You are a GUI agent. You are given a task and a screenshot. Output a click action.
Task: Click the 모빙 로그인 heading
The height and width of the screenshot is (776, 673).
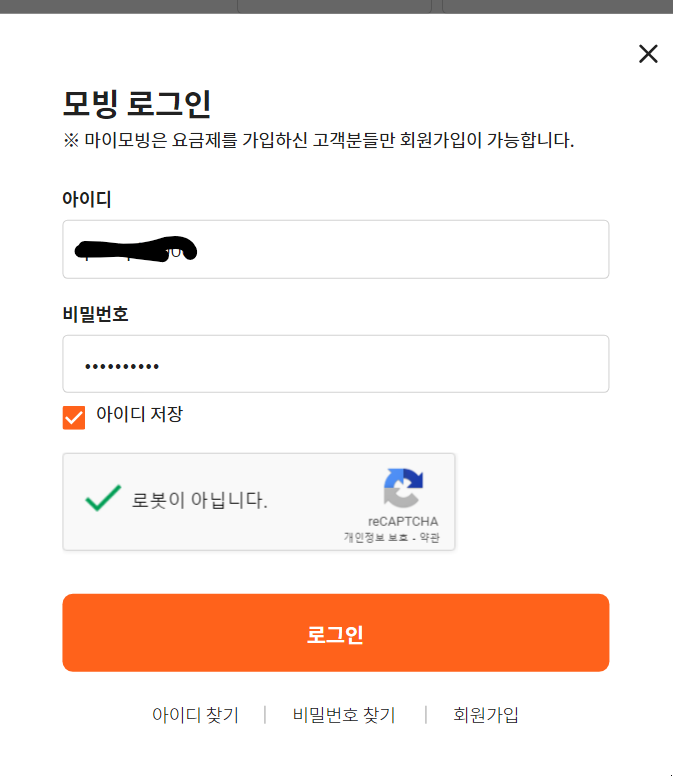[137, 104]
